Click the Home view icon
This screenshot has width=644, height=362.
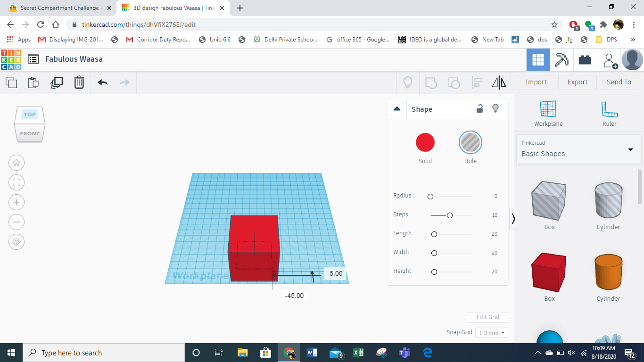(17, 163)
